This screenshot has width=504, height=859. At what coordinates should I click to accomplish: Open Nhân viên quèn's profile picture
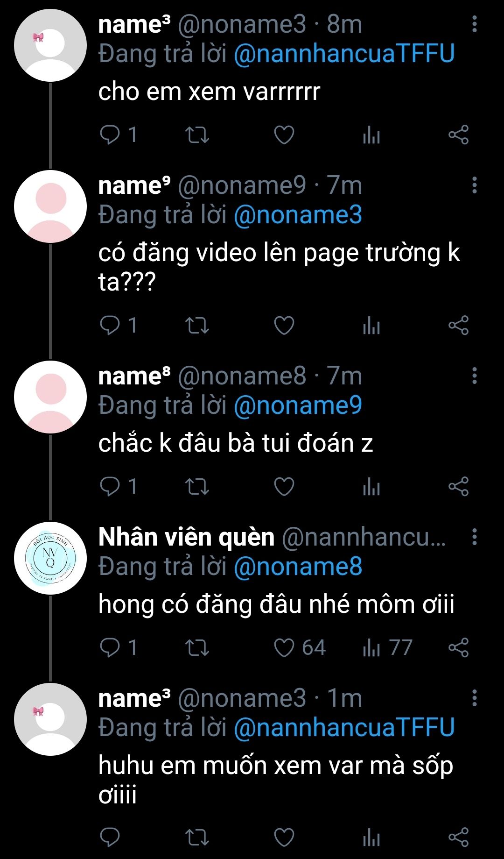click(x=50, y=558)
